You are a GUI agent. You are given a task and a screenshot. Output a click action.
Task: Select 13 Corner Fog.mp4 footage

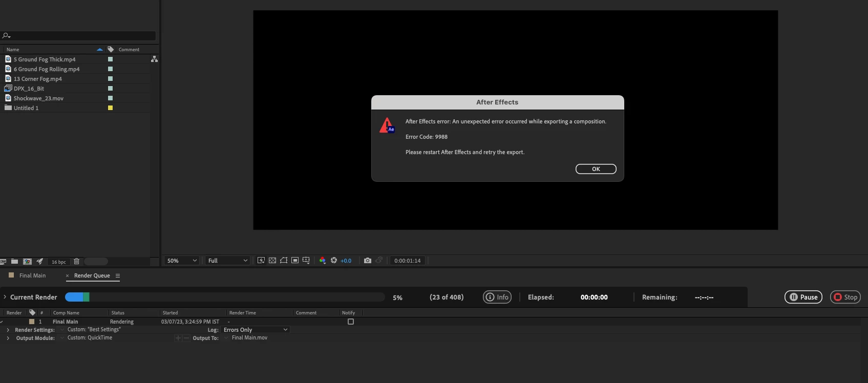click(37, 79)
